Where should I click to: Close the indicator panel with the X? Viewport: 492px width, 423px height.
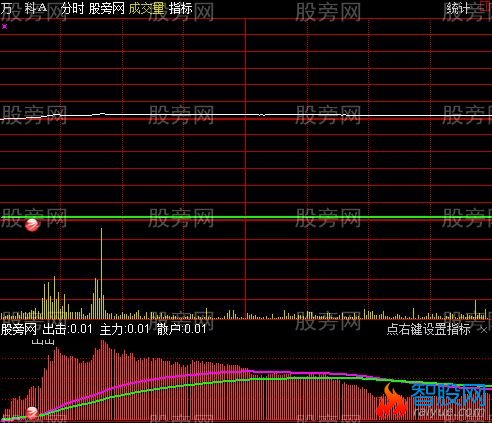(484, 330)
